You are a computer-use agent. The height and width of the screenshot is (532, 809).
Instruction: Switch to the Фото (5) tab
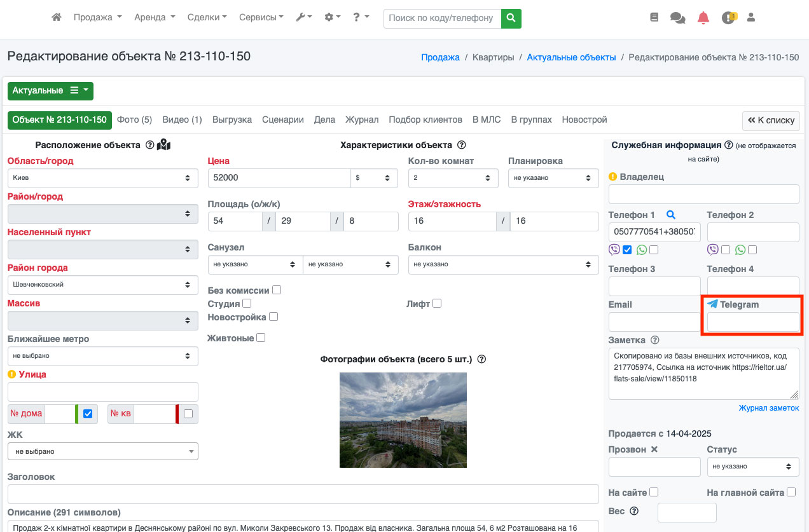coord(134,119)
